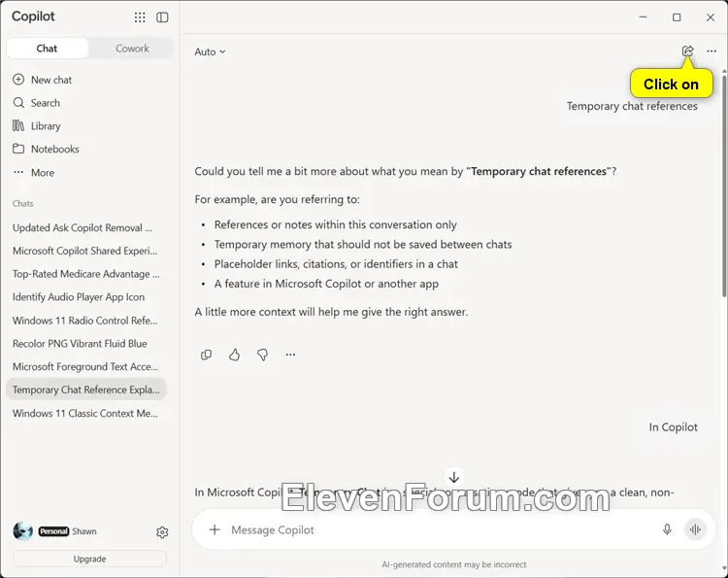Click the 'In Copilot' user message
The image size is (728, 578).
pyautogui.click(x=674, y=427)
